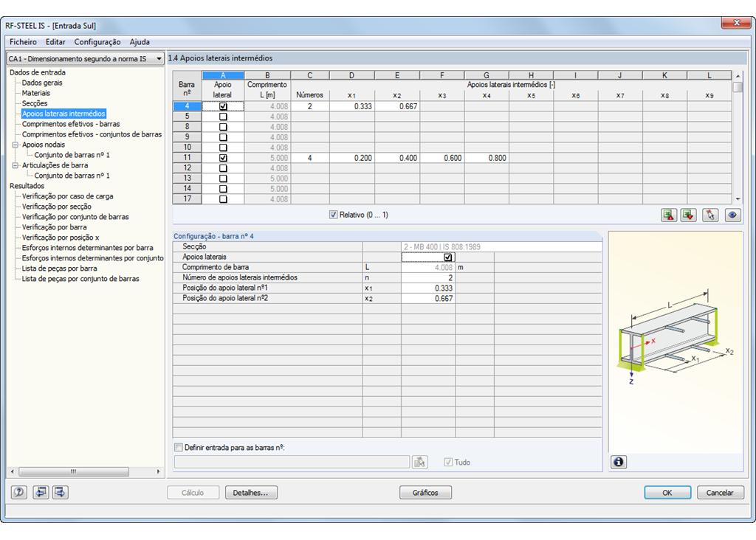This screenshot has height=540, width=756.
Task: Click the tree scrollbar right arrow
Action: tap(158, 471)
